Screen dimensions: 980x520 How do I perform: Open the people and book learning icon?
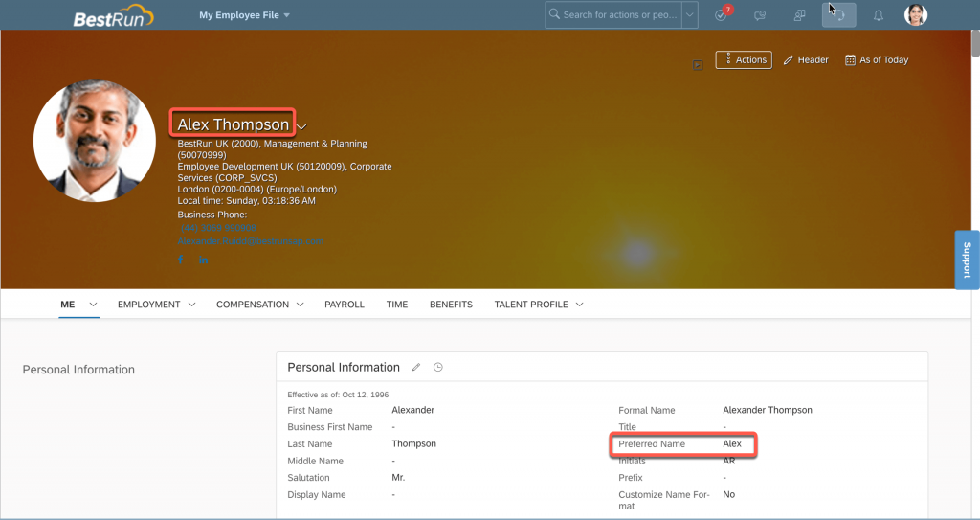[799, 15]
